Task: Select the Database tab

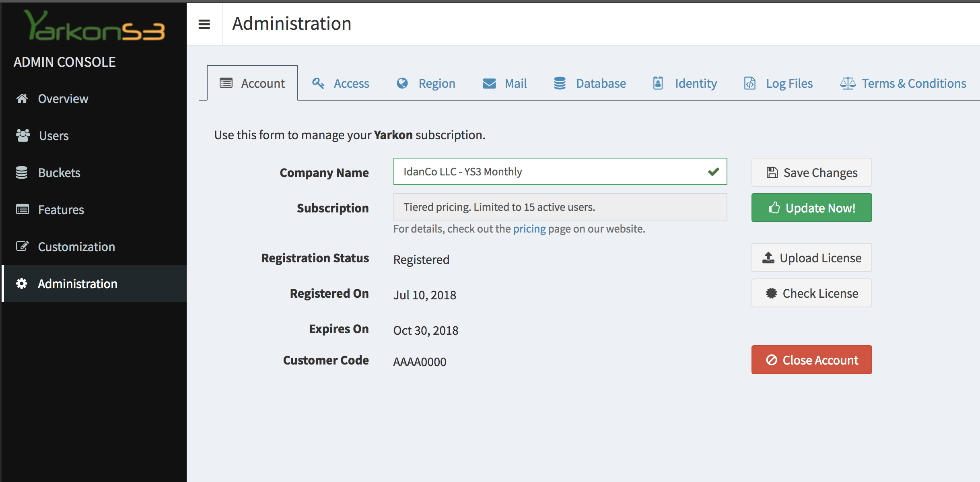Action: click(590, 83)
